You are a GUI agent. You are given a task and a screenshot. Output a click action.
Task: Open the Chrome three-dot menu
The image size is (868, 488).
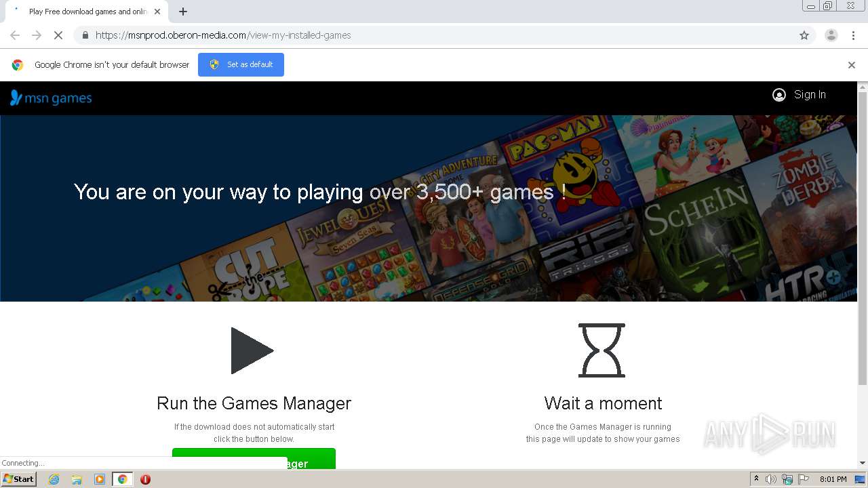(x=853, y=35)
